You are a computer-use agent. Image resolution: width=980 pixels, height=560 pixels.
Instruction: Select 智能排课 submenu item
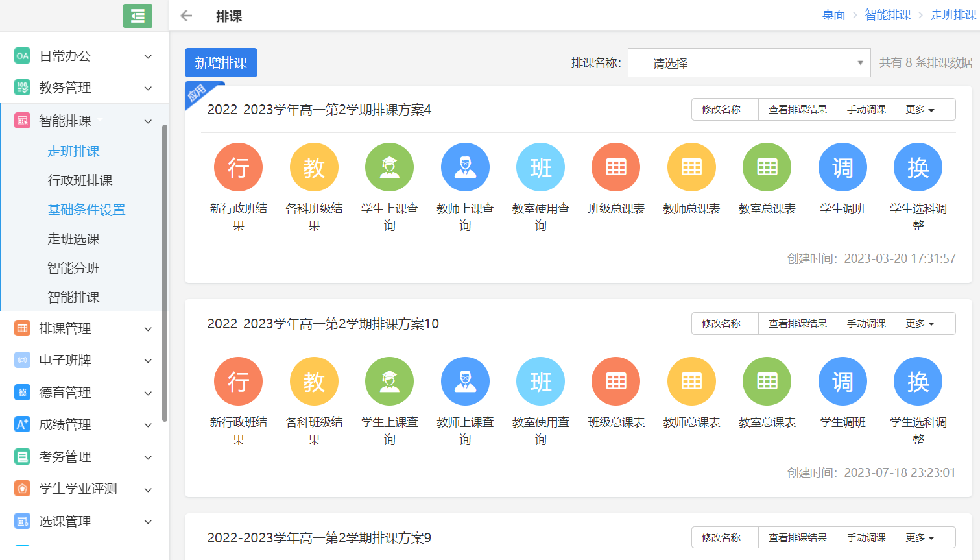73,297
